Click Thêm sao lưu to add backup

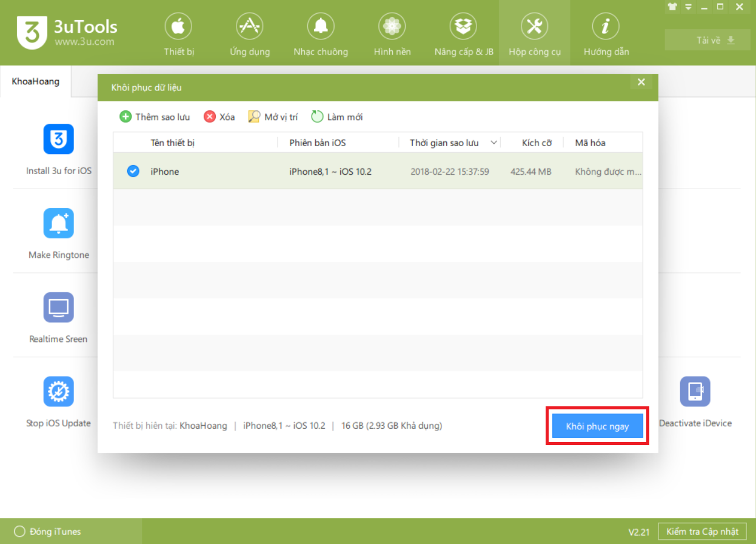(155, 117)
